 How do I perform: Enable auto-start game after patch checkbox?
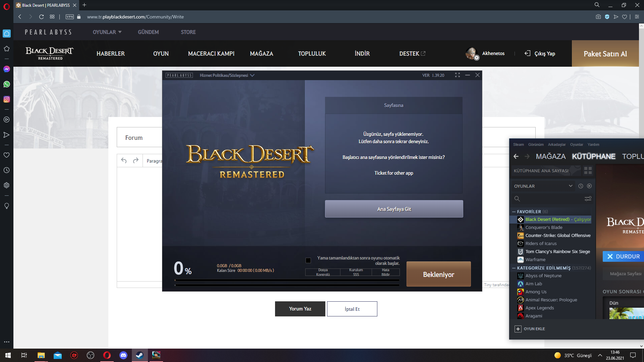pyautogui.click(x=308, y=260)
